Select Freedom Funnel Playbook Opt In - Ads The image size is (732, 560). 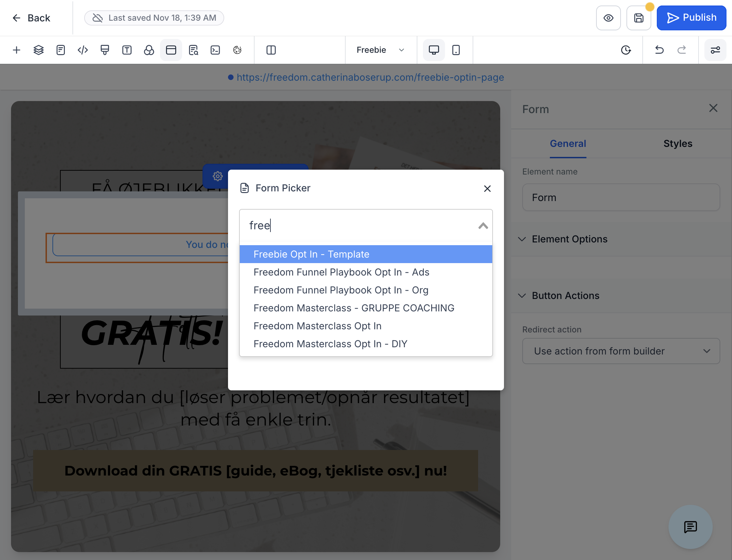coord(366,272)
